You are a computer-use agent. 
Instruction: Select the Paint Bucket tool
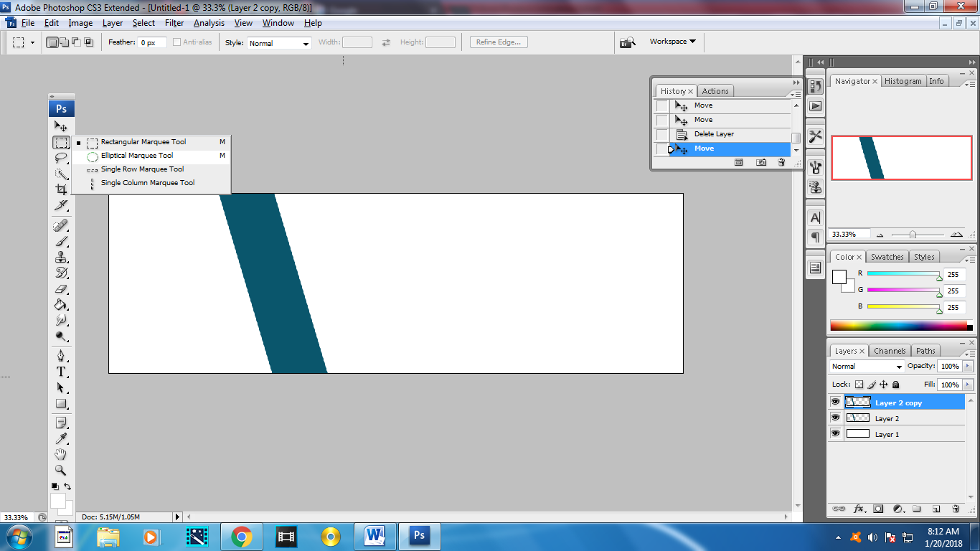(x=61, y=305)
